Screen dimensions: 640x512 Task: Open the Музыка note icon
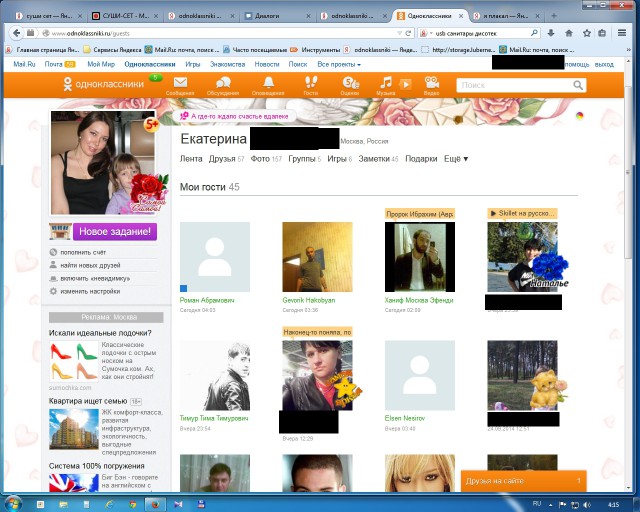coord(385,83)
